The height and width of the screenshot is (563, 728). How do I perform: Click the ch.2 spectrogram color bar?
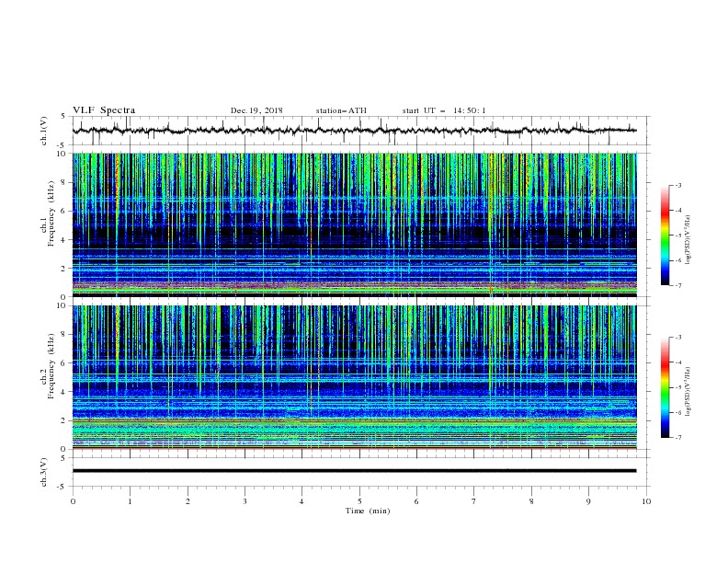(x=665, y=387)
